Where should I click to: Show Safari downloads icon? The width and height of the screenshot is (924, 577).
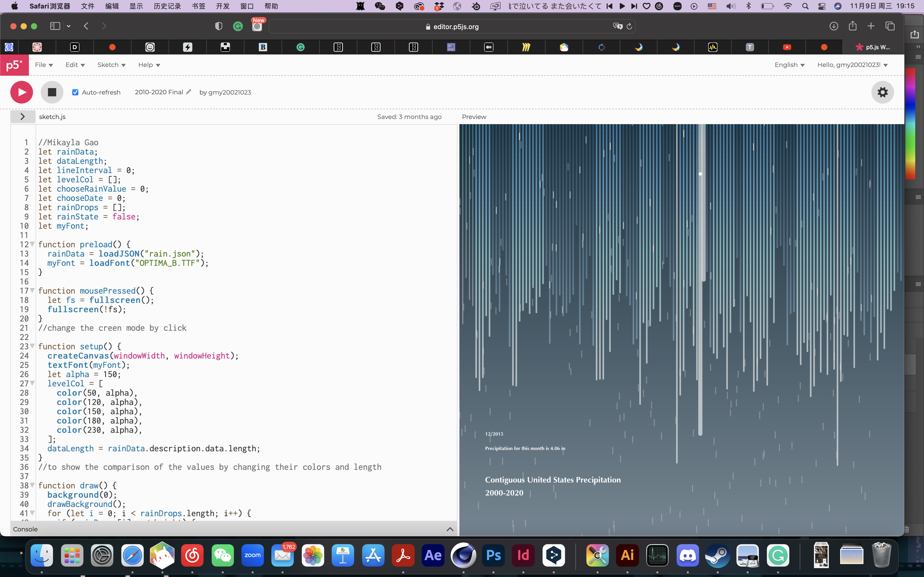(x=834, y=26)
